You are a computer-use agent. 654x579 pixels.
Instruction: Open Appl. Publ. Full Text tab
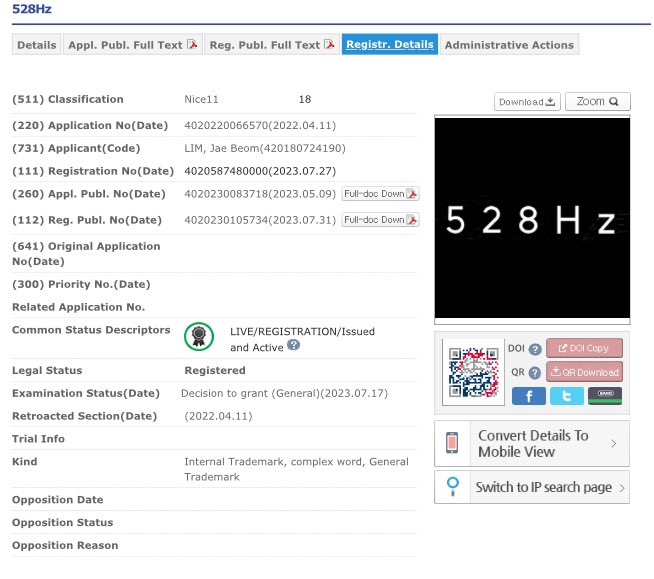tap(133, 45)
